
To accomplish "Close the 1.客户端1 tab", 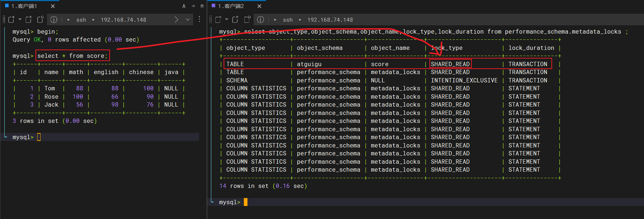I will tap(53, 6).
